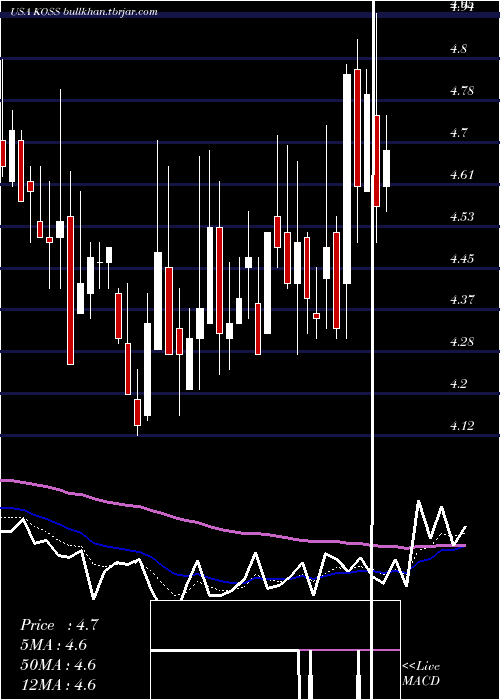Select the 4.37 price axis label
The width and height of the screenshot is (500, 700).
pyautogui.click(x=462, y=300)
